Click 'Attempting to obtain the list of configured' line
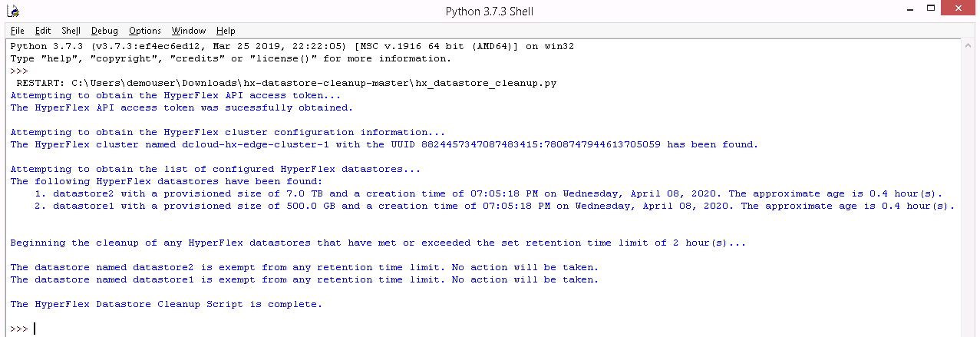980x337 pixels. (216, 169)
